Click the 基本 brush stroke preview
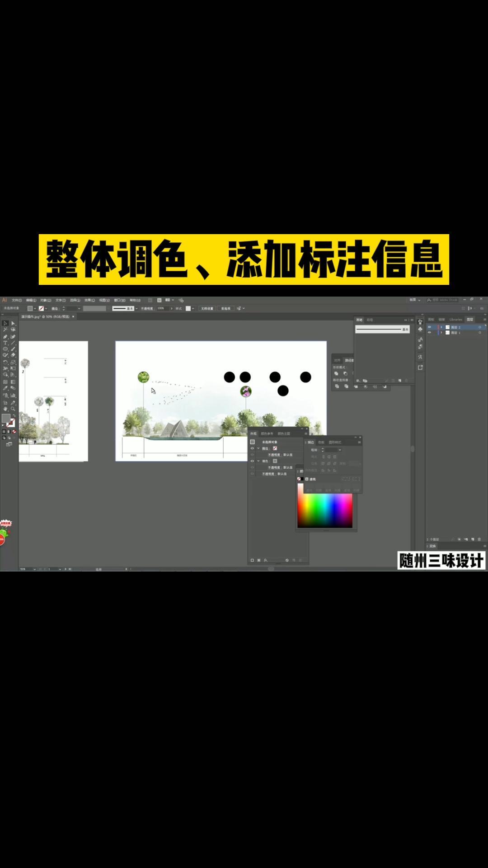The image size is (488, 868). point(382,330)
